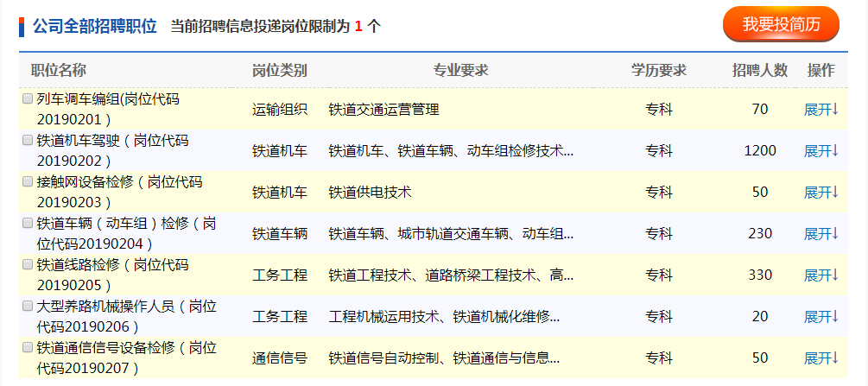
Task: Select the 铁道线路检修 checkbox
Action: tap(28, 265)
